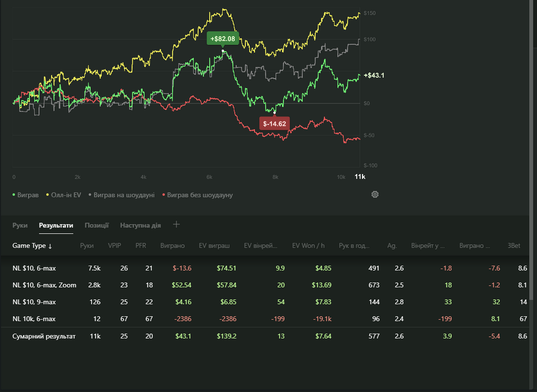Toggle the red Виграв без шоудауну series
537x392 pixels.
point(197,195)
